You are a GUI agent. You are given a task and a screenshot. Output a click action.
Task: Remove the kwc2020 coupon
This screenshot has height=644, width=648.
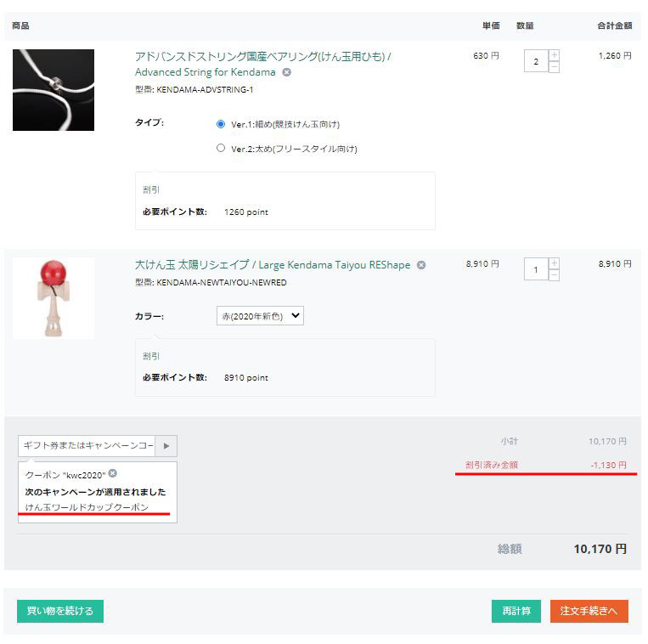click(113, 474)
